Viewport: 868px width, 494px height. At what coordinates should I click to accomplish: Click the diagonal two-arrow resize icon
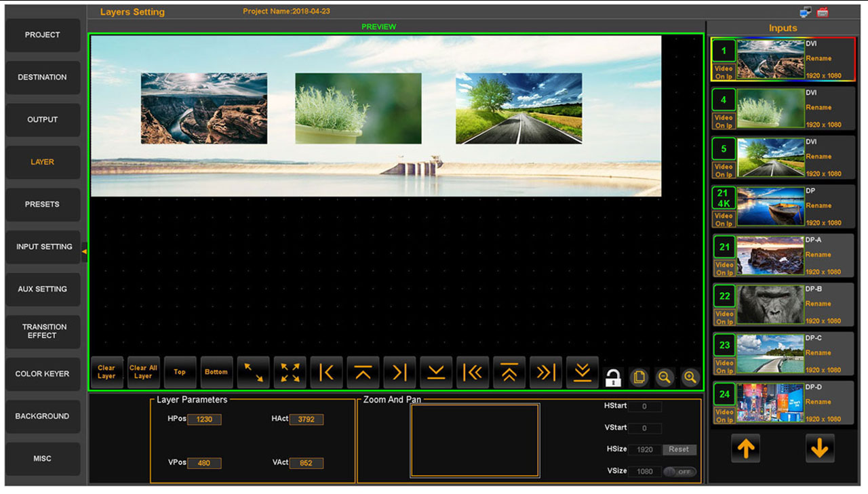[253, 372]
